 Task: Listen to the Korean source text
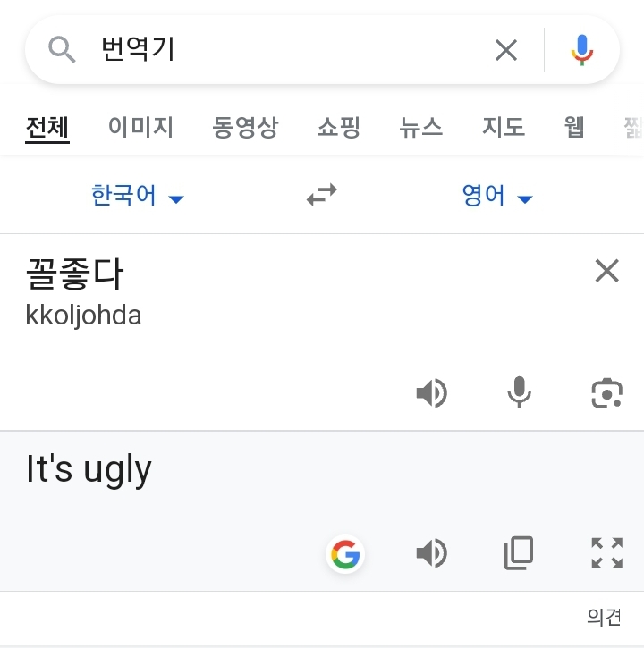tap(431, 392)
